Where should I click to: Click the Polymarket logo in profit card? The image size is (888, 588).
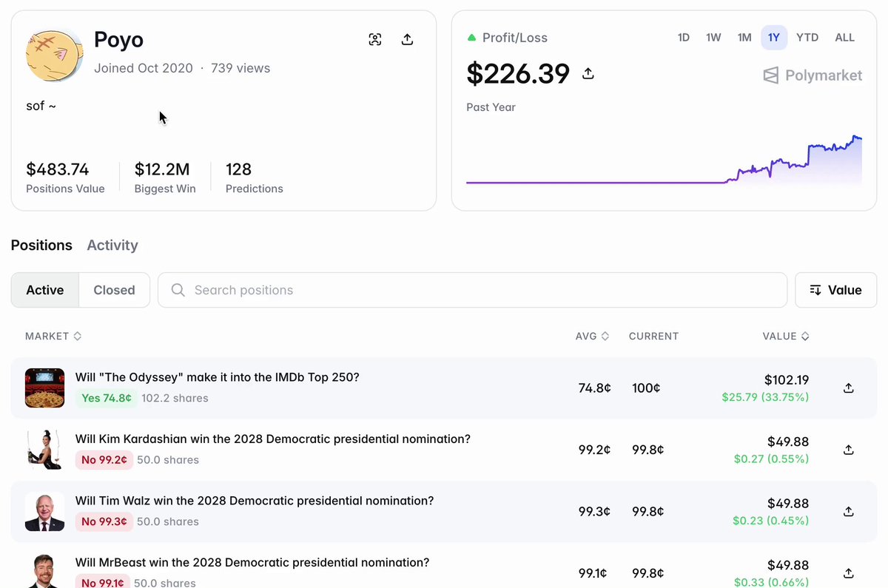813,75
